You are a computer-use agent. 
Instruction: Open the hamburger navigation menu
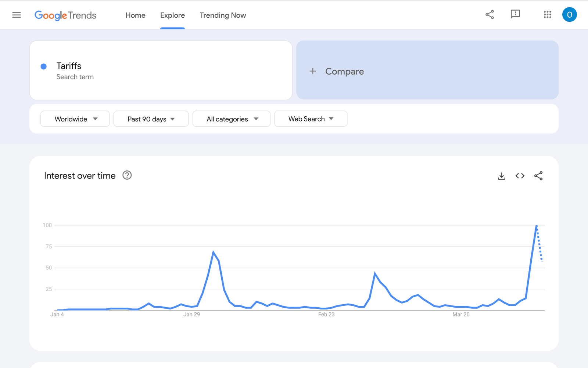coord(17,15)
